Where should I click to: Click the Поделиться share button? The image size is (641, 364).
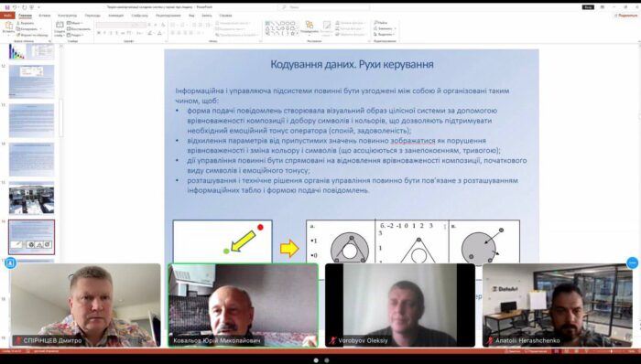626,16
